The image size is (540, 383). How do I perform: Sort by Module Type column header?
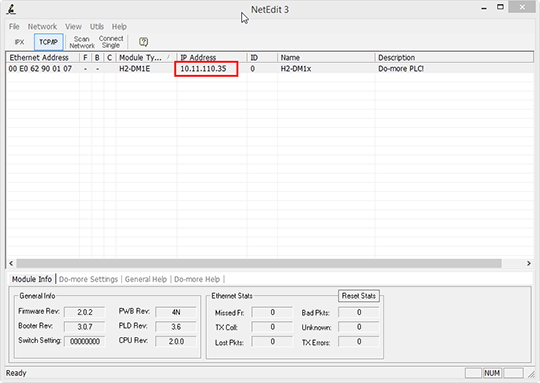[x=146, y=58]
